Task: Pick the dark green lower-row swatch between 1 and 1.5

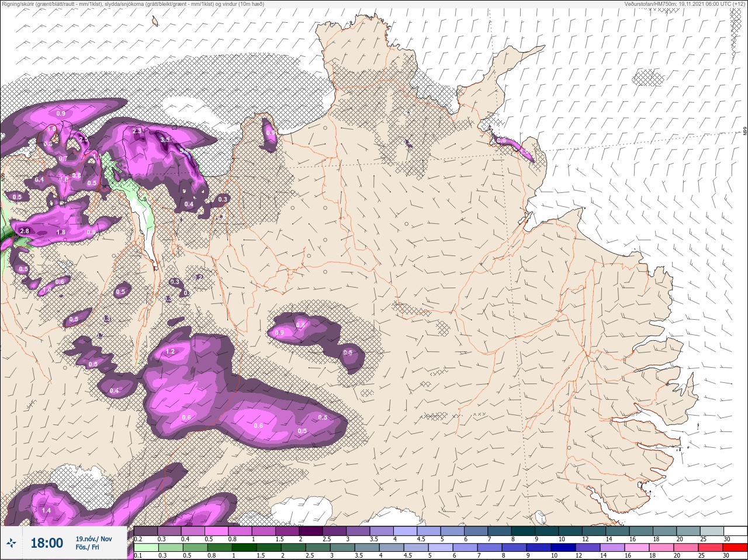Action: tap(243, 548)
